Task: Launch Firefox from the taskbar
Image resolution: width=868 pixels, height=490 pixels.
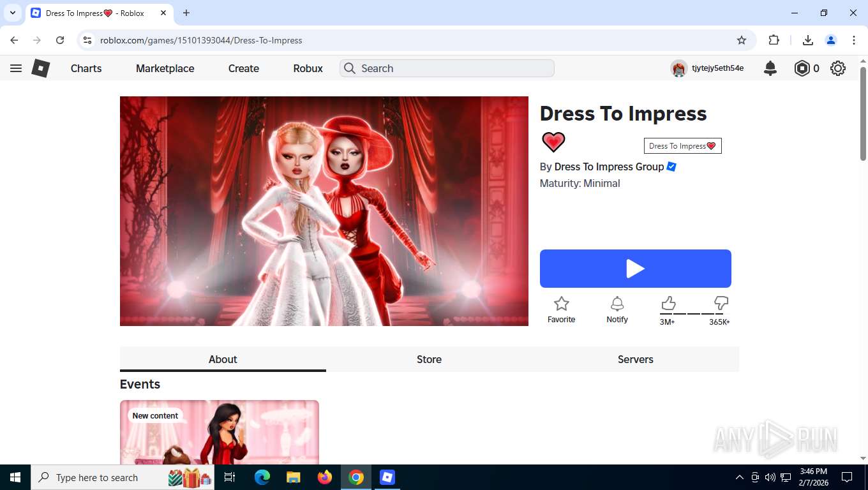Action: [325, 477]
